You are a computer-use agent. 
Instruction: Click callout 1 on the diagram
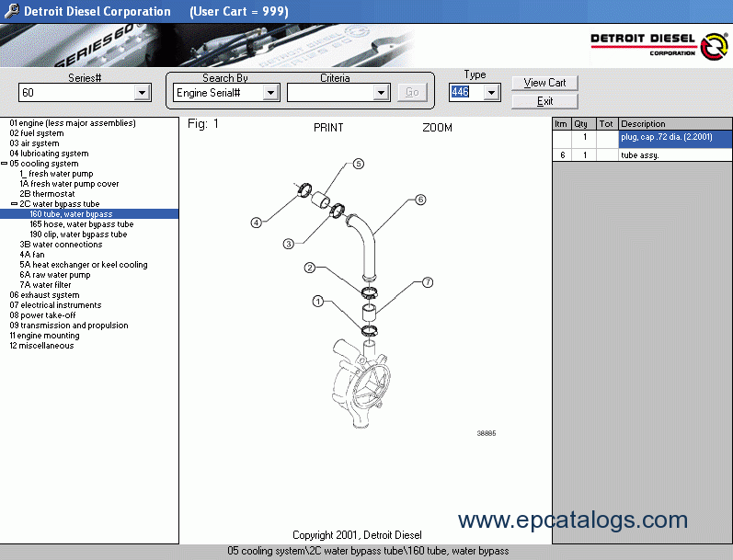coord(318,302)
